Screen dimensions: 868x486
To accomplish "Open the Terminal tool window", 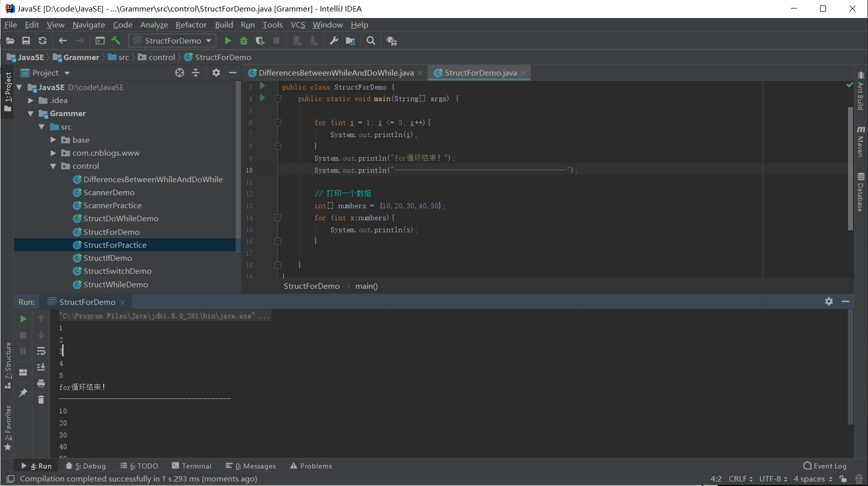I will click(x=192, y=466).
